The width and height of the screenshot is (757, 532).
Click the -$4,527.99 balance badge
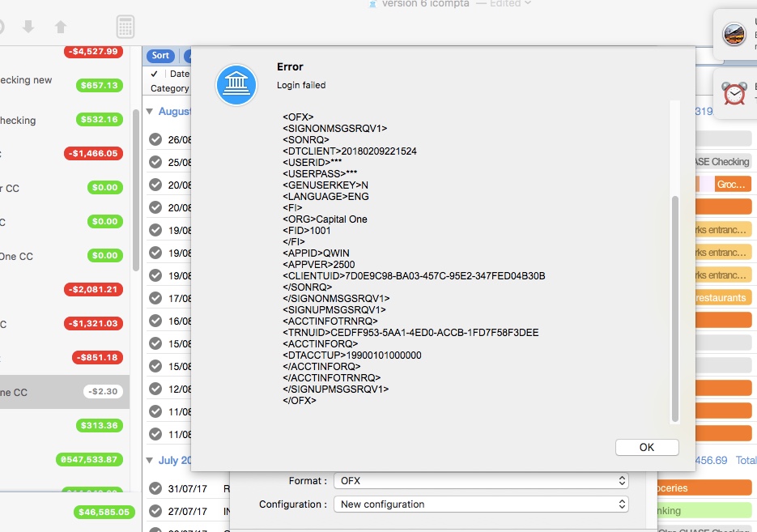coord(94,51)
